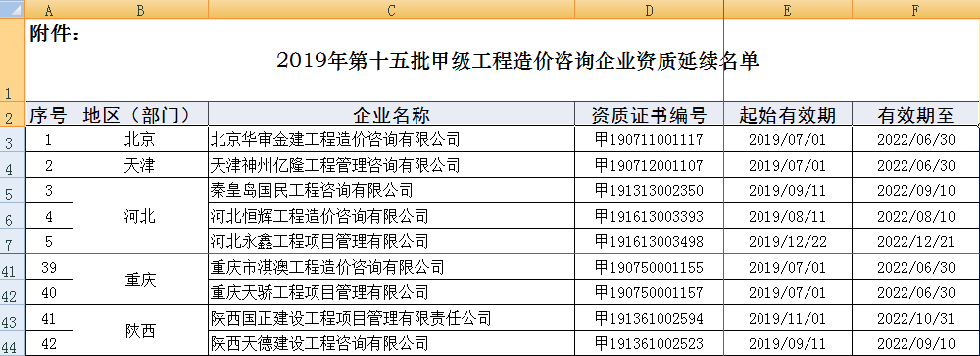Select certificate number 甲191313002350
Screen dimensions: 980x356
[650, 190]
